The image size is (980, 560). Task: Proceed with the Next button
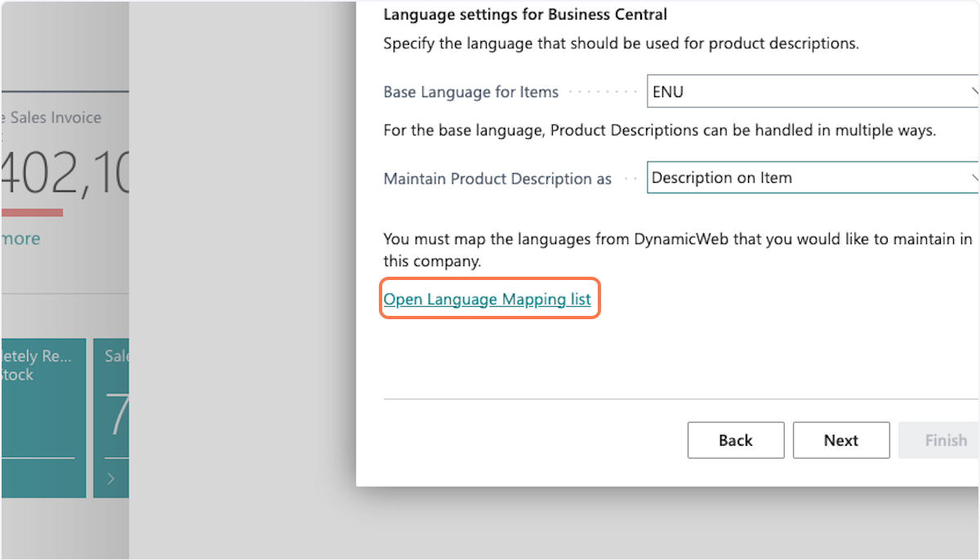[x=840, y=440]
